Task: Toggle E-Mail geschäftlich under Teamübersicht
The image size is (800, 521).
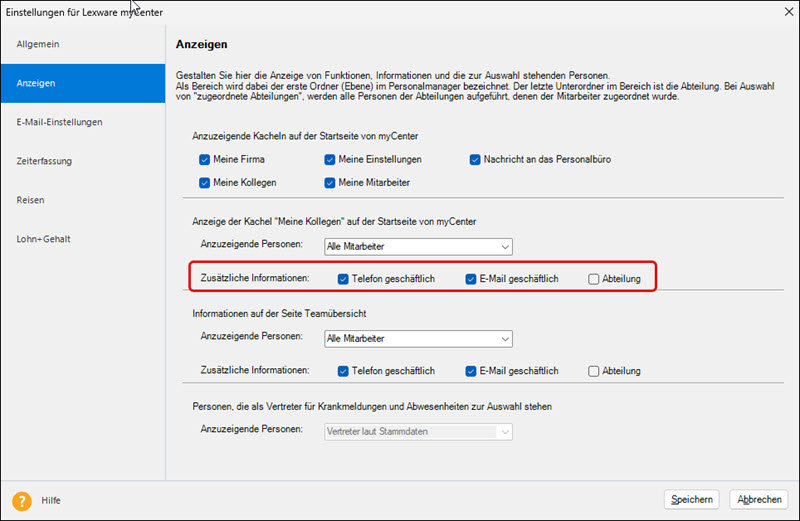Action: [471, 371]
